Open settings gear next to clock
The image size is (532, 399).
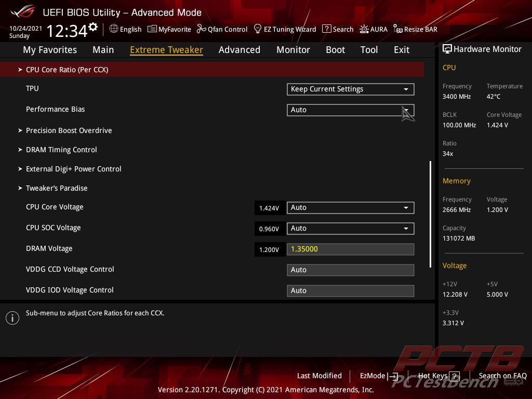pos(93,27)
